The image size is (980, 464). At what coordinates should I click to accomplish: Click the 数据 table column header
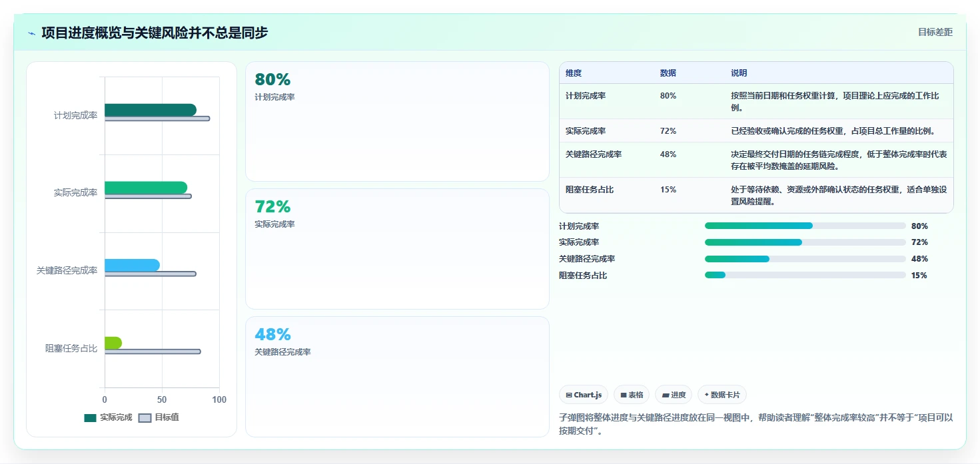click(668, 73)
